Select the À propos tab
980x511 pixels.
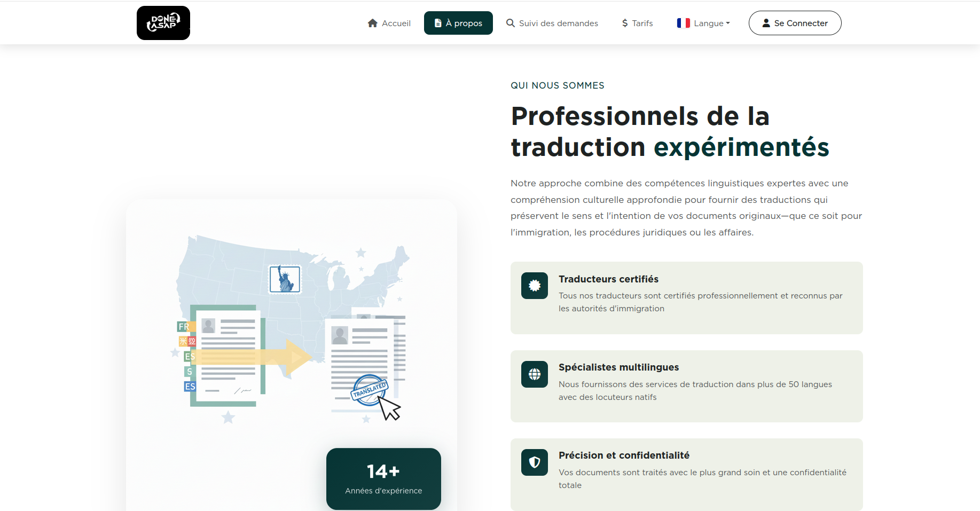(x=458, y=23)
